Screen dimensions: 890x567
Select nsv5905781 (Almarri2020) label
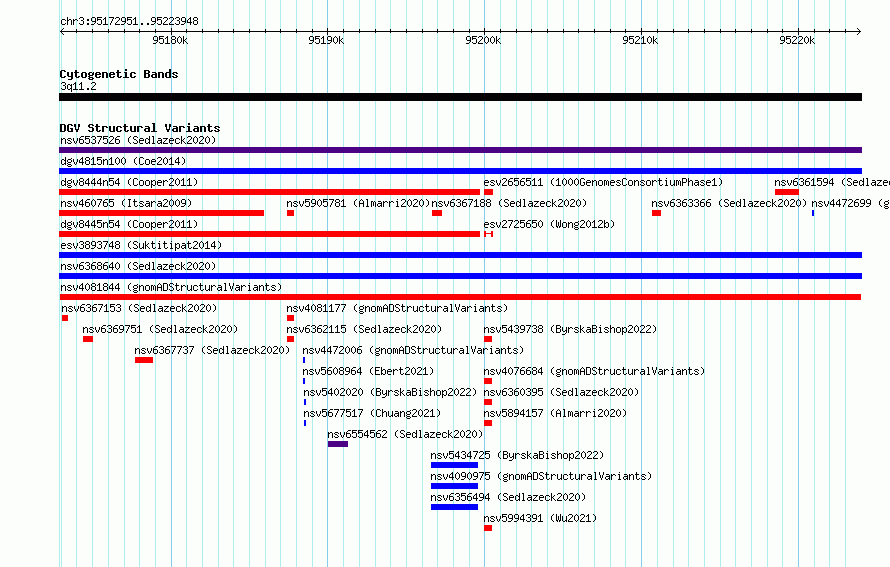pos(358,203)
